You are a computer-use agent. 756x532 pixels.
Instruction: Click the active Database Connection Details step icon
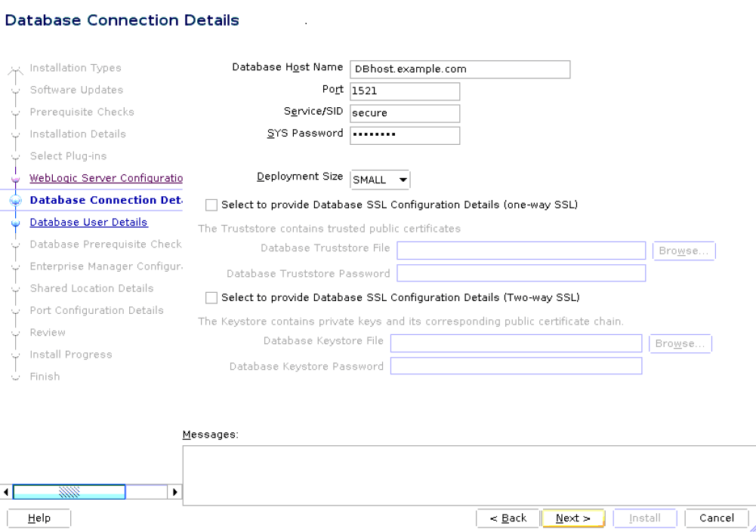coord(17,200)
